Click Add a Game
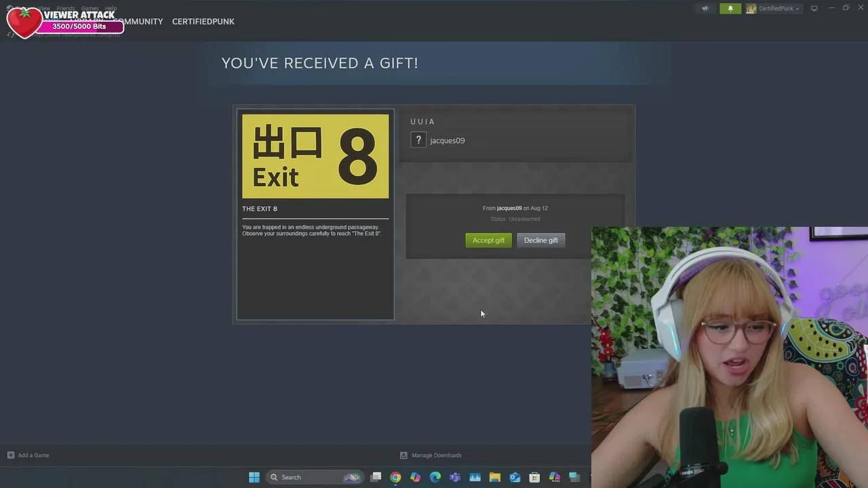Image resolution: width=868 pixels, height=488 pixels. click(28, 455)
